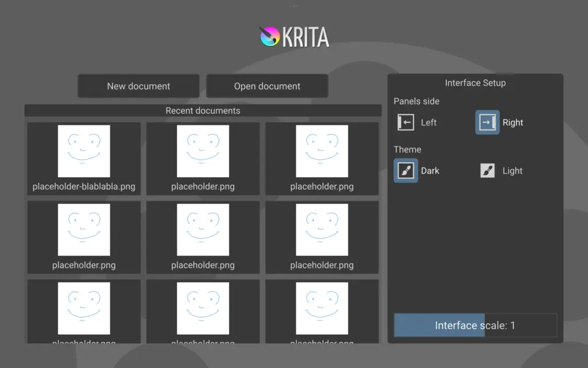588x368 pixels.
Task: Click the Open document button
Action: 267,86
